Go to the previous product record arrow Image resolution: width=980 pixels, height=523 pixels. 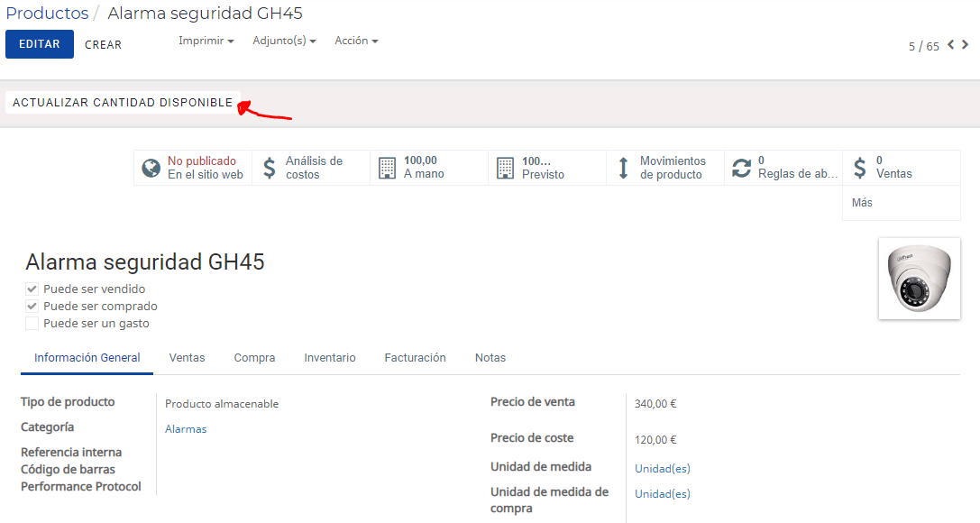[x=950, y=44]
